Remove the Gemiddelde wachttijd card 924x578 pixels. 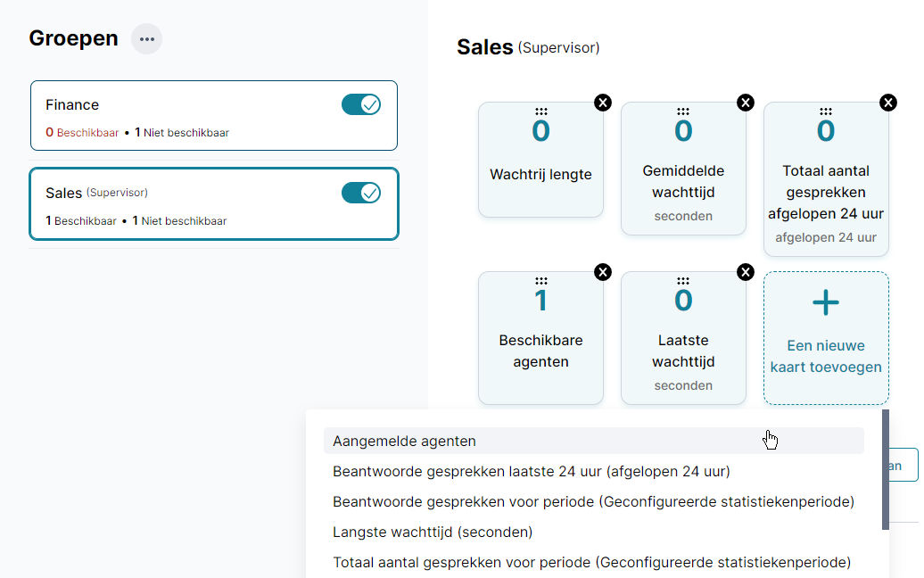(746, 103)
